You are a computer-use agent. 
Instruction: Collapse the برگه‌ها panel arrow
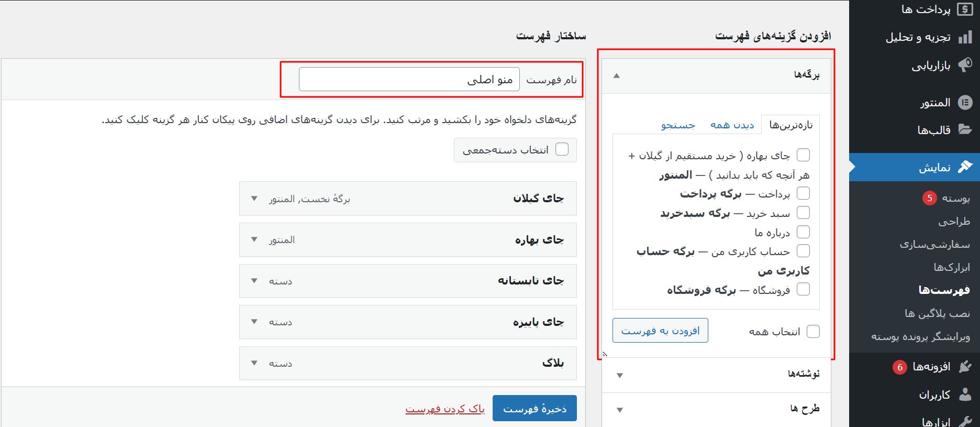617,76
